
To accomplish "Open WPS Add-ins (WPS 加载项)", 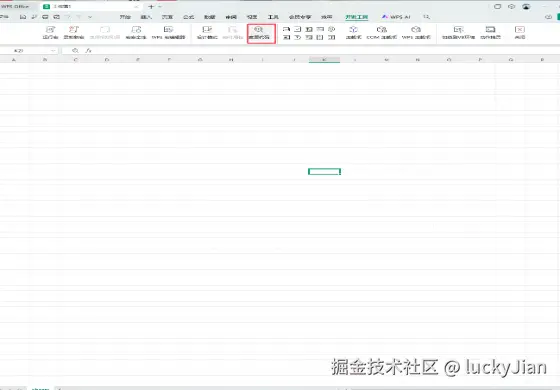I will pos(416,32).
